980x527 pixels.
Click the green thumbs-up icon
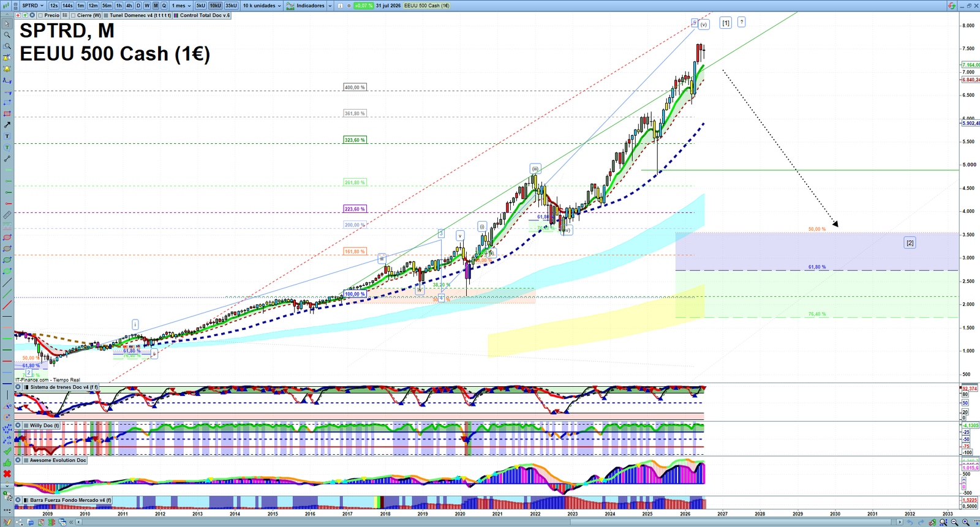pos(7,463)
